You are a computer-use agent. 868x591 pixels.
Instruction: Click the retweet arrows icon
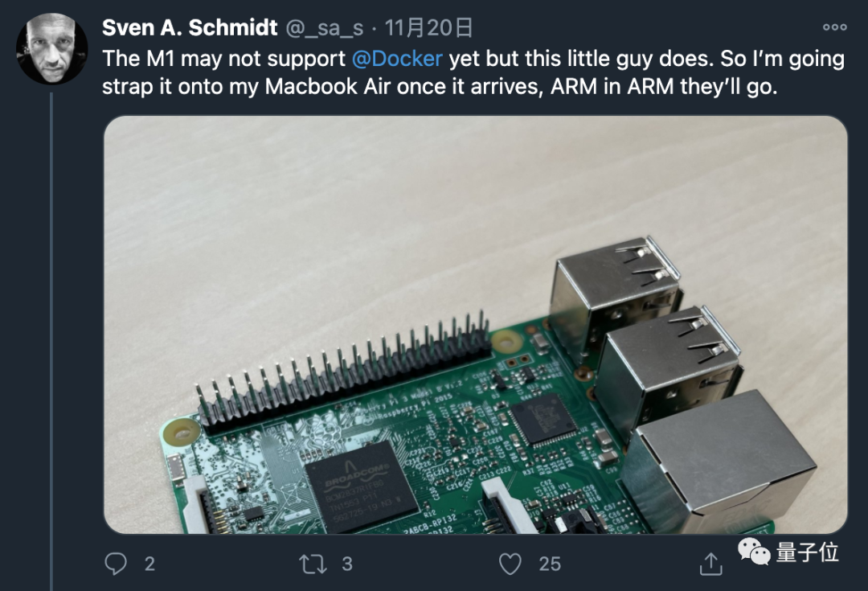point(313,564)
